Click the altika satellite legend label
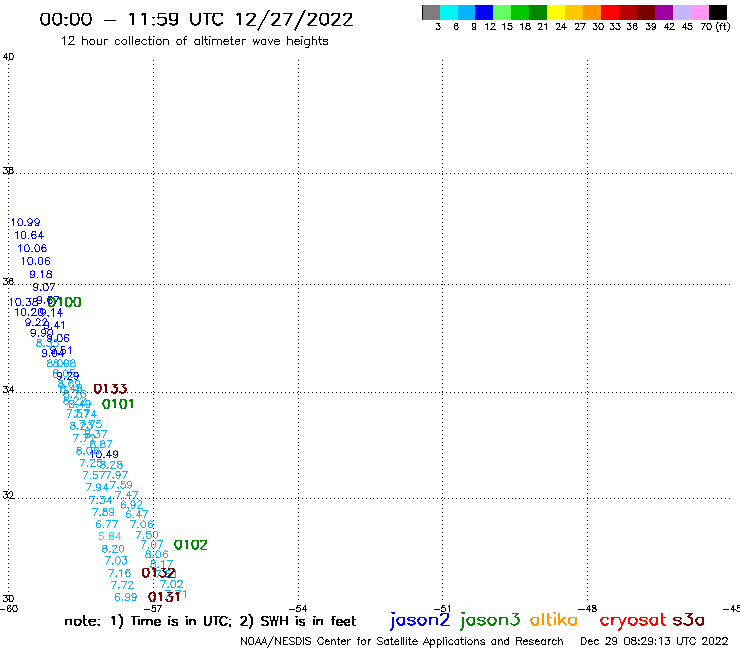 pyautogui.click(x=554, y=620)
